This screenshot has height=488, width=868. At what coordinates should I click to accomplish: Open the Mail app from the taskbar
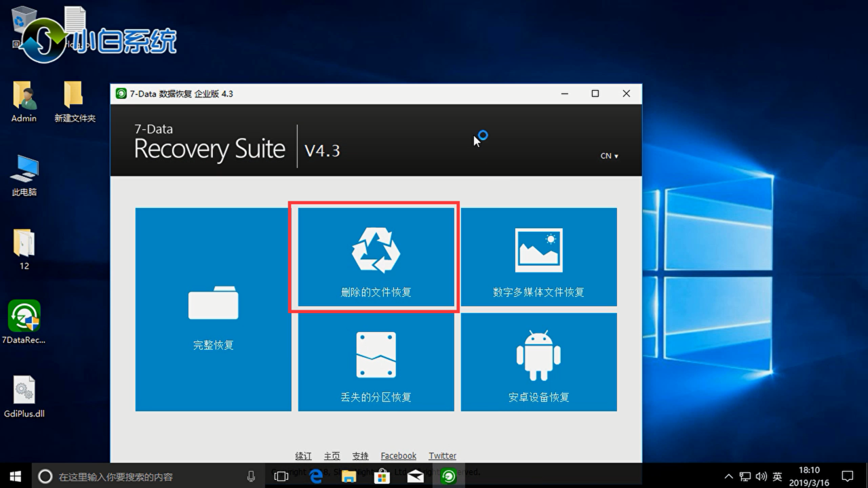415,476
